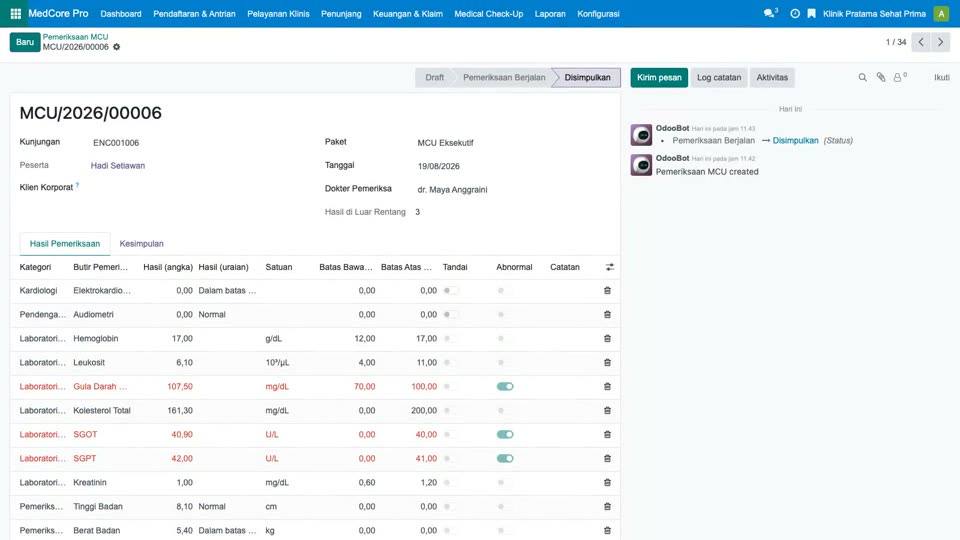This screenshot has height=540, width=960.
Task: Open the apps grid menu
Action: (x=15, y=13)
